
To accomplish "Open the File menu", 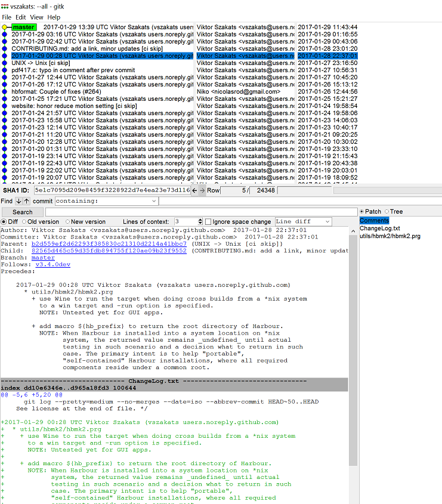I will tap(7, 17).
